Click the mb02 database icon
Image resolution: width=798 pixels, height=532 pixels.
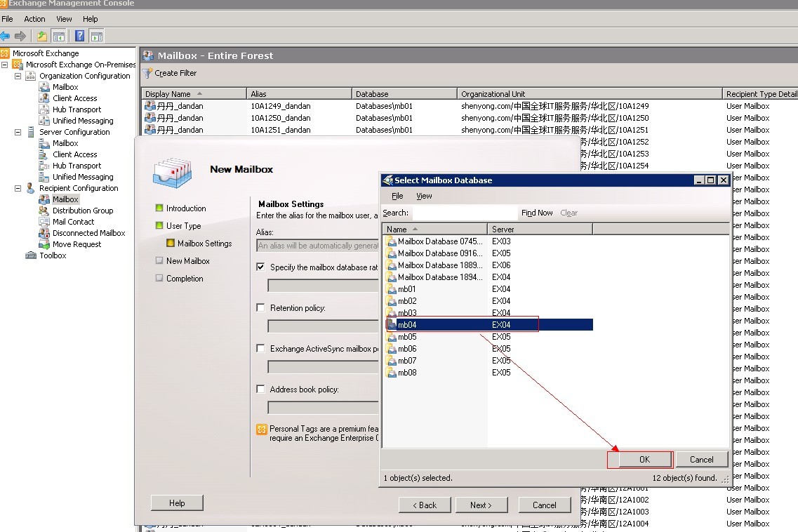(x=392, y=301)
